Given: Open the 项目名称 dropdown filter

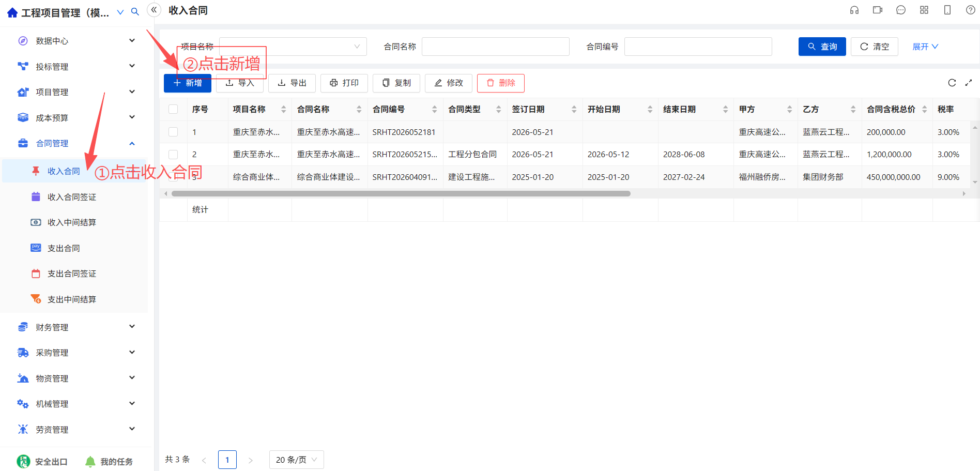Looking at the screenshot, I should 293,47.
